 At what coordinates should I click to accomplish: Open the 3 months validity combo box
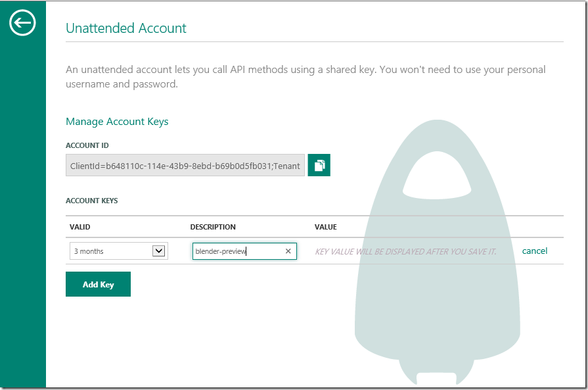[110, 251]
